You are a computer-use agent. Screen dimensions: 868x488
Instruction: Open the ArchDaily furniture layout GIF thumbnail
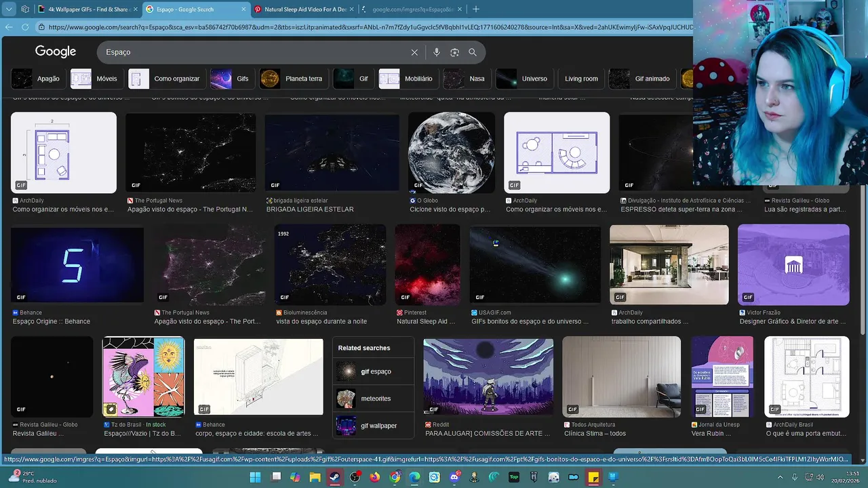64,152
